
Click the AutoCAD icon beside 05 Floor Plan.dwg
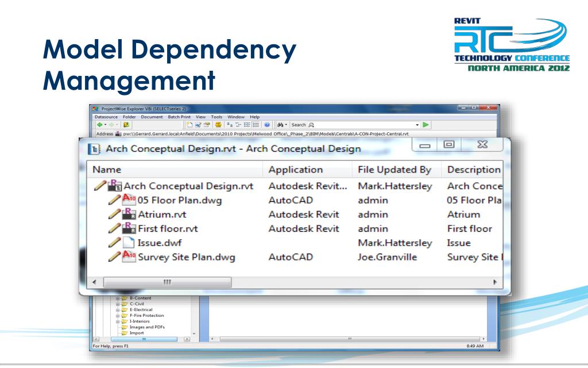tap(129, 200)
